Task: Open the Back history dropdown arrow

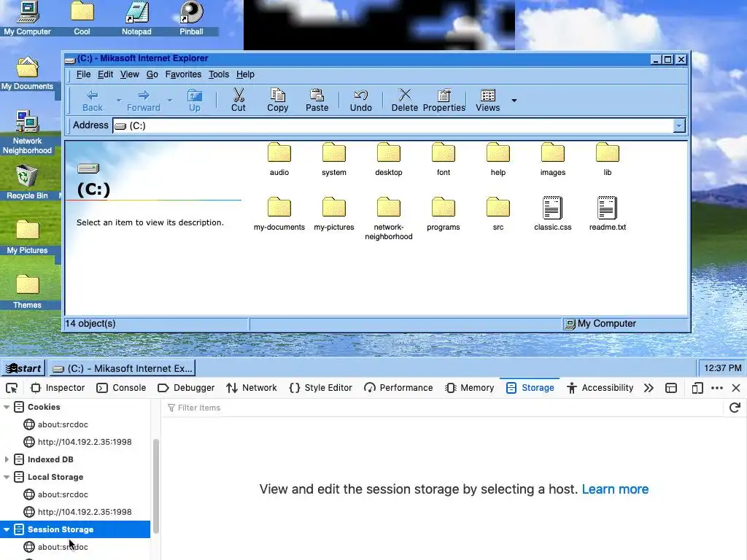Action: (119, 101)
